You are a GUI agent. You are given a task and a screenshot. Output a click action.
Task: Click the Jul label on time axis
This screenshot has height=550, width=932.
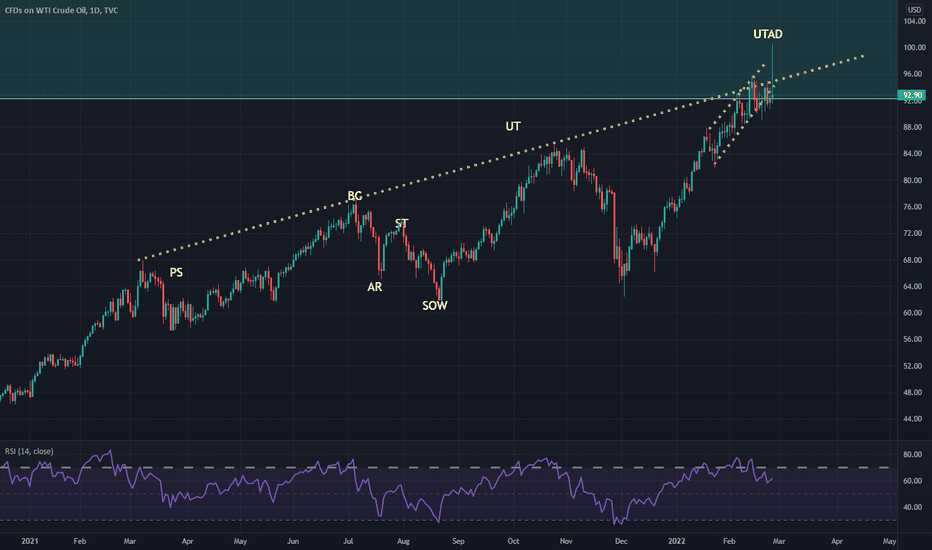348,541
